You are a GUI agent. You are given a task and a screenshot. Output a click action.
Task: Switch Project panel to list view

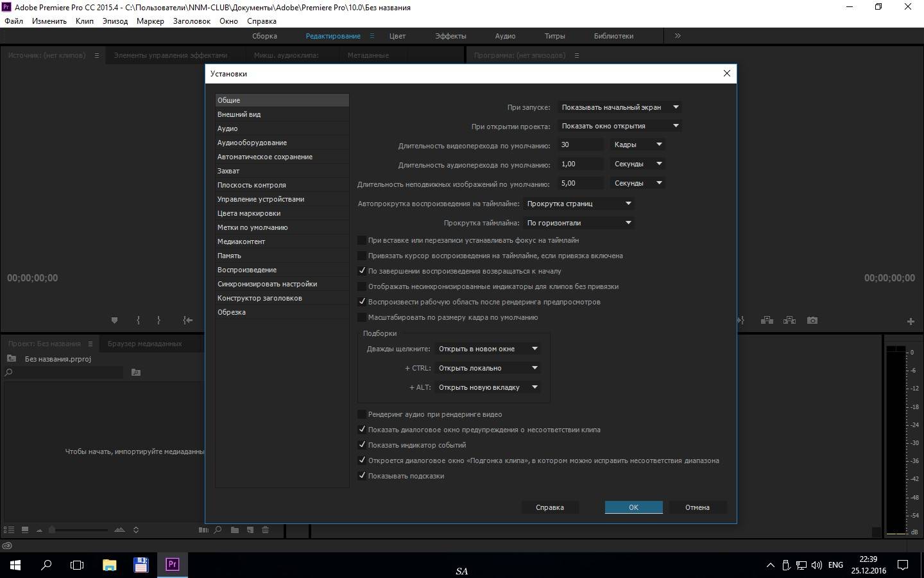point(9,530)
